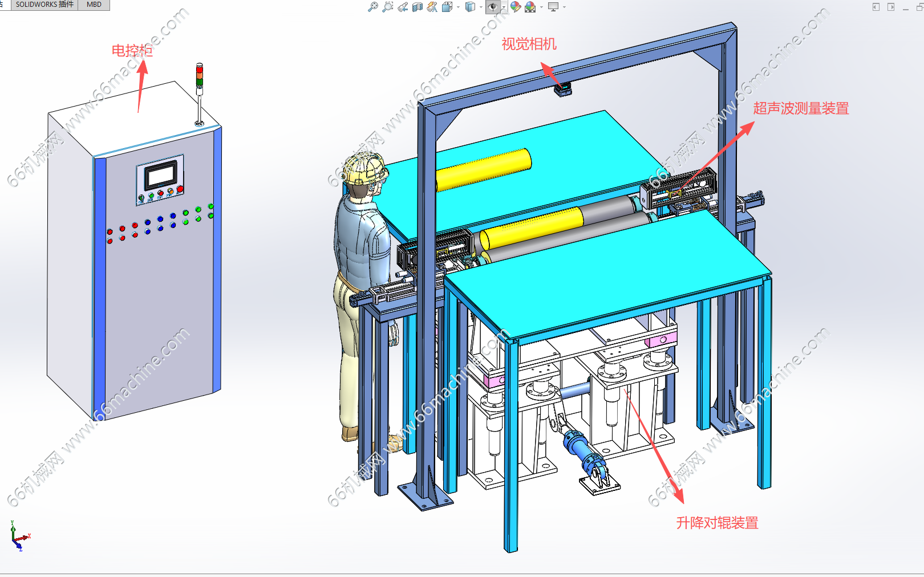Open Edit Appearance color ball icon
Viewport: 924px width, 577px height.
516,7
